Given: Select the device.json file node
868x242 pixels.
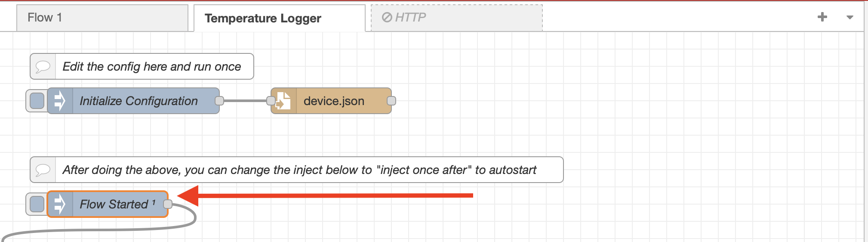Looking at the screenshot, I should (334, 101).
